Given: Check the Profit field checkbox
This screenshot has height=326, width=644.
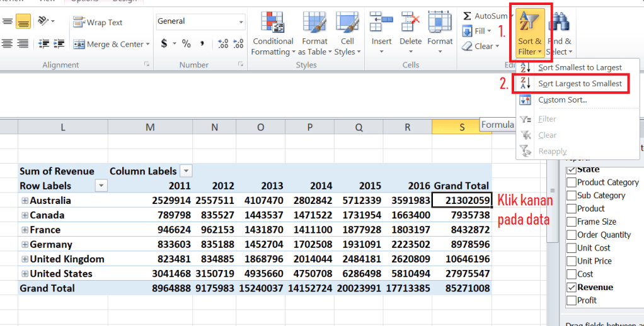Looking at the screenshot, I should [570, 300].
